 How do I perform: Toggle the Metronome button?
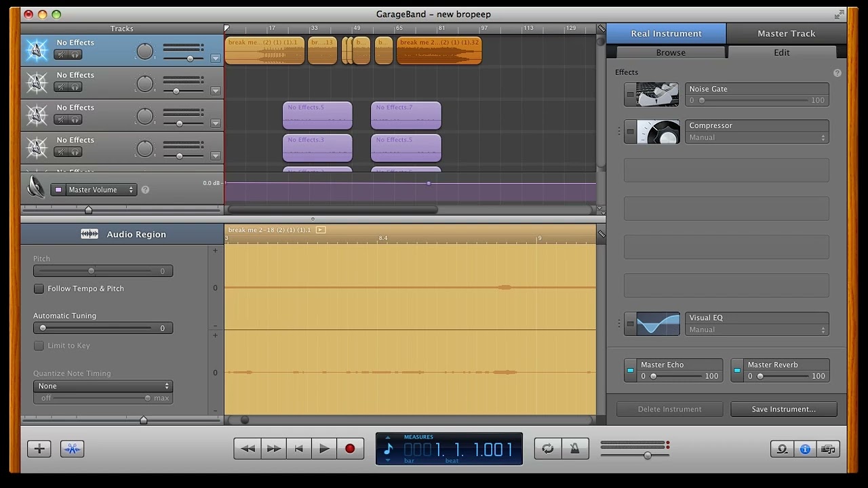pyautogui.click(x=574, y=449)
